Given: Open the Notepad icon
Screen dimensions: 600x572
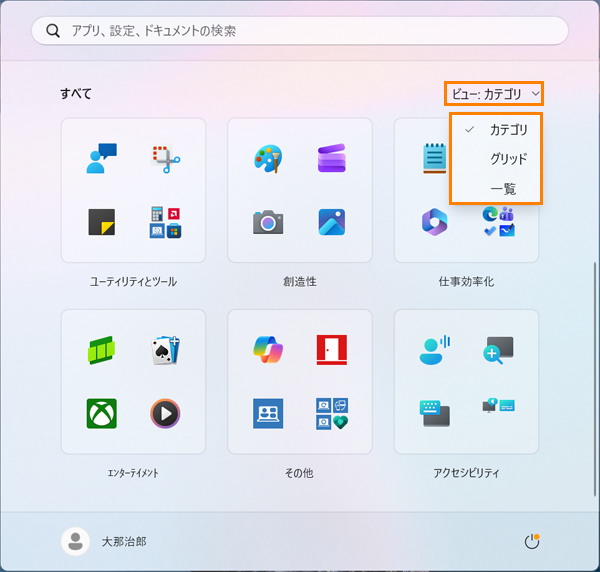Looking at the screenshot, I should tap(435, 158).
